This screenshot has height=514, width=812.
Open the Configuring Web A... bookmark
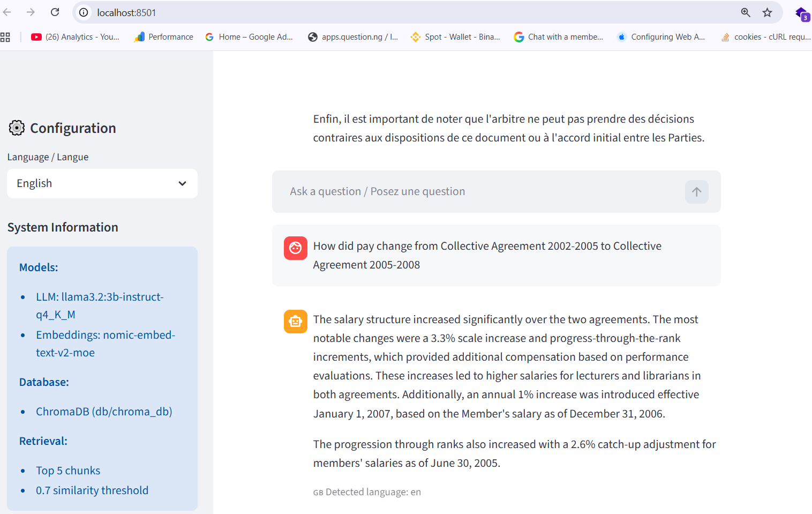pos(661,37)
